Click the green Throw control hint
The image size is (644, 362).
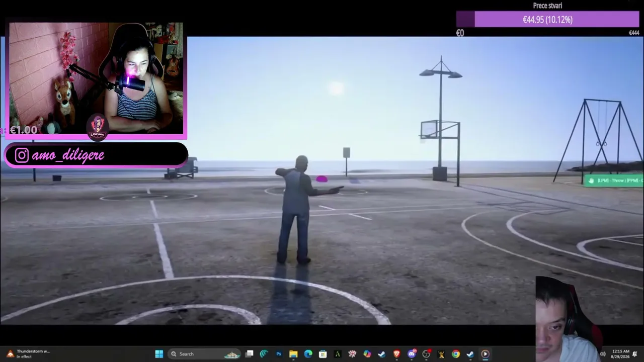tap(613, 180)
